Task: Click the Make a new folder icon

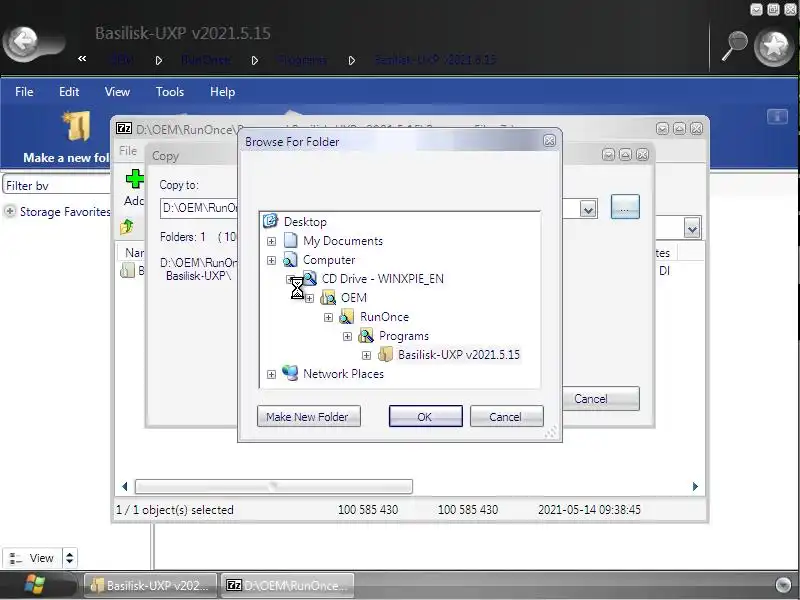Action: [x=77, y=126]
